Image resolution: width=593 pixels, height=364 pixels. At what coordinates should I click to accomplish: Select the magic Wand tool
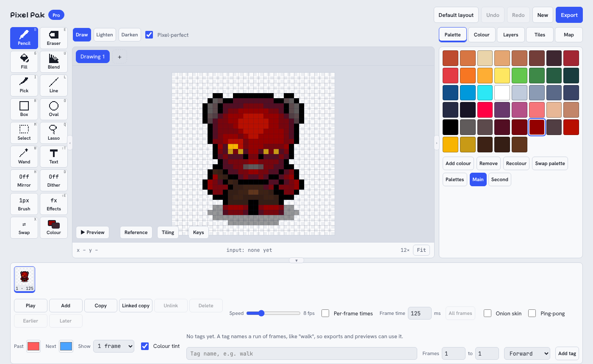click(x=24, y=157)
